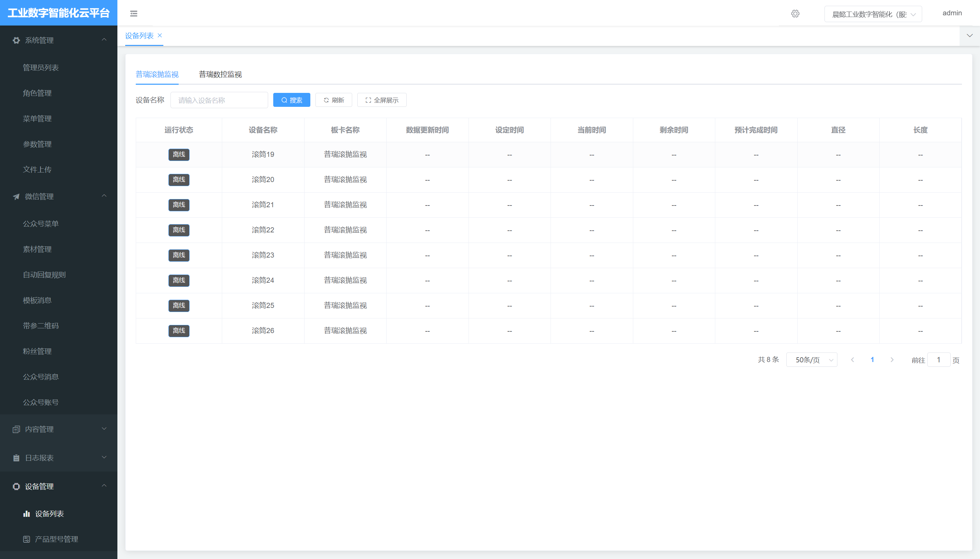Open the tab bar options chevron at right
980x559 pixels.
(x=970, y=36)
